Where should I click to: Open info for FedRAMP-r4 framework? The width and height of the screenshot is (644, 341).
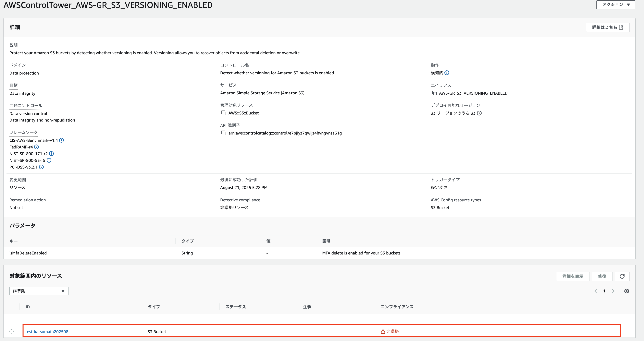coord(36,147)
